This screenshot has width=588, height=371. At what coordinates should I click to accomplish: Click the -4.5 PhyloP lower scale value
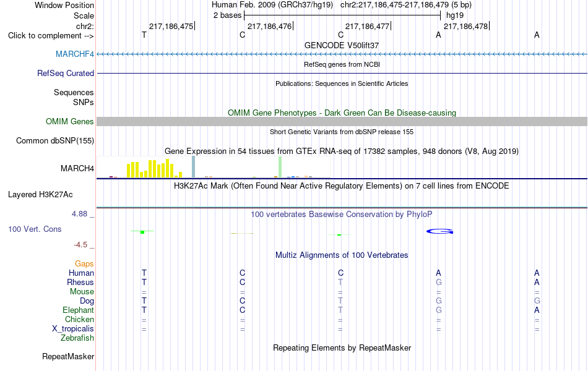tap(80, 245)
